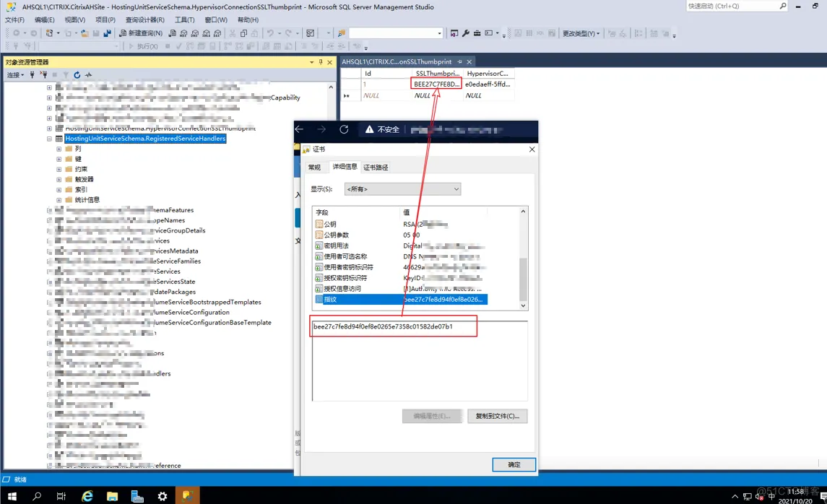This screenshot has height=504, width=827.
Task: Click the New Project toolbar icon
Action: 50,33
